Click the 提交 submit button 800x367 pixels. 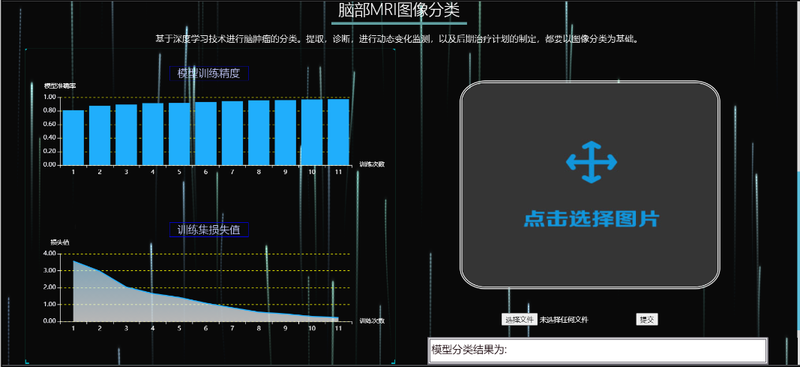click(647, 320)
